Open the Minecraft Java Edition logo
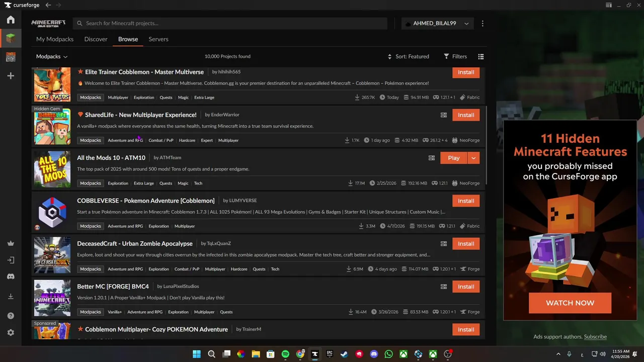The image size is (644, 362). pyautogui.click(x=48, y=24)
